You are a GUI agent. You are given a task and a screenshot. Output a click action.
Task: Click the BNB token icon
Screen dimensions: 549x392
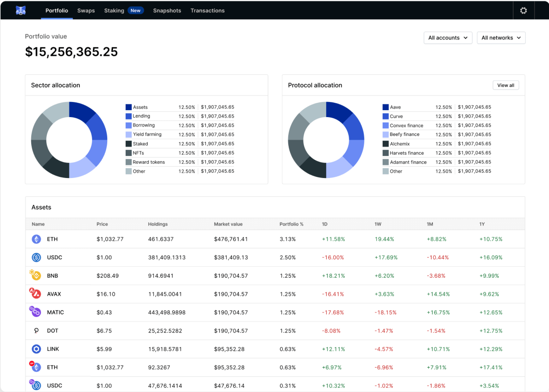35,275
